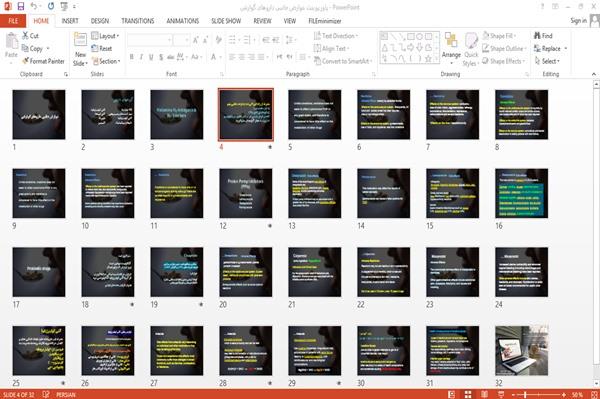Click the New Slide icon
The width and height of the screenshot is (600, 399).
pyautogui.click(x=80, y=40)
